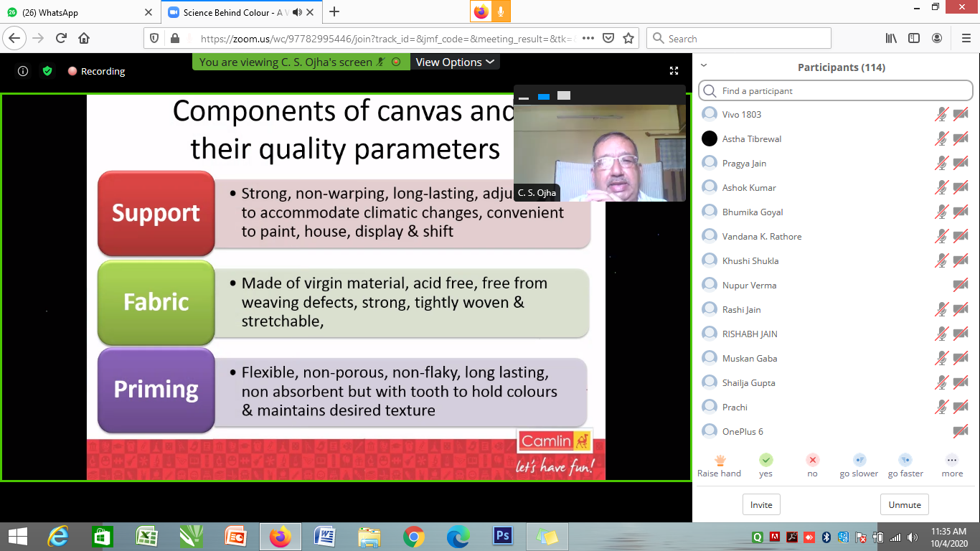Click the Raise hand icon
Viewport: 980px width, 551px height.
coord(719,461)
